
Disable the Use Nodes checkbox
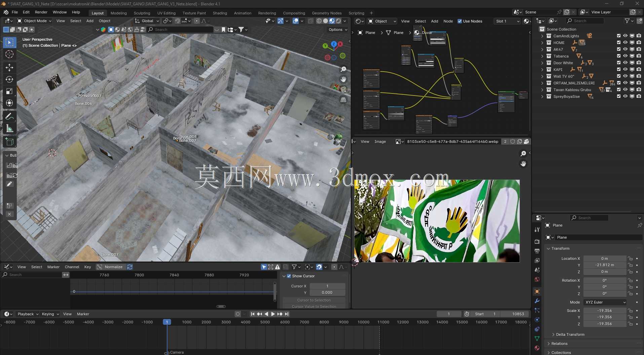point(460,21)
